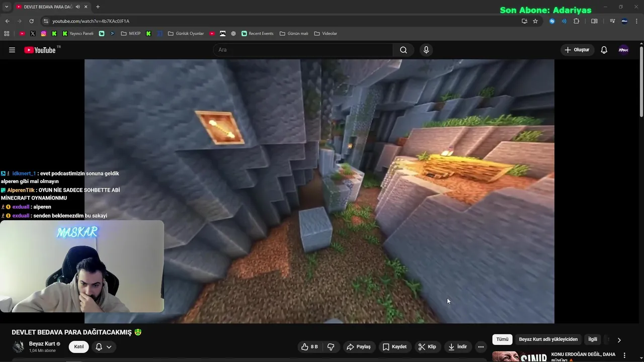Click the Katıl join button
Viewport: 644px width, 362px height.
pyautogui.click(x=79, y=347)
